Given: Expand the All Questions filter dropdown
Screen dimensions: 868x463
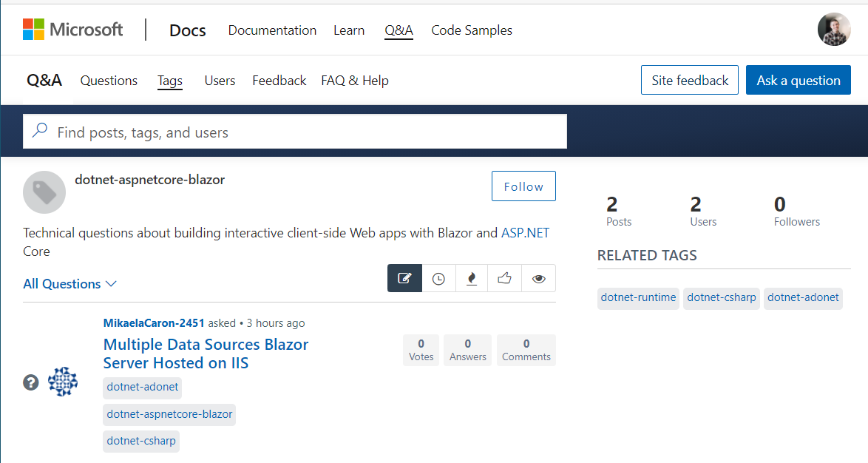Looking at the screenshot, I should point(69,283).
